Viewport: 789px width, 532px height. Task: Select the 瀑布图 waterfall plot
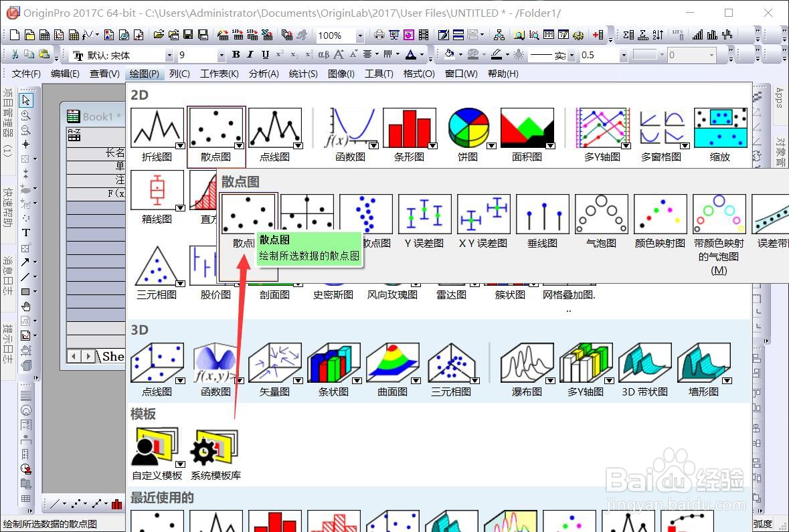pos(527,363)
